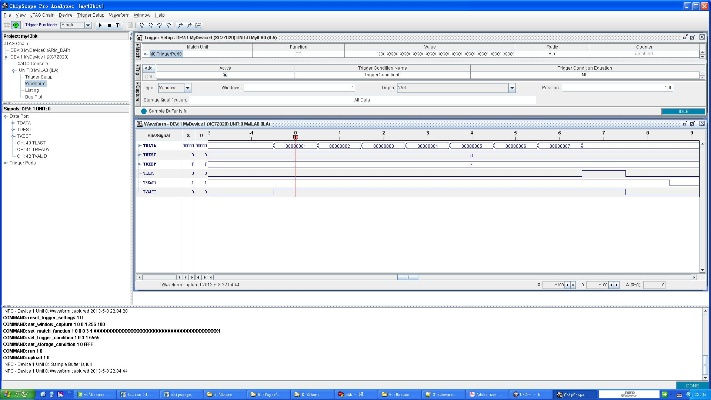The image size is (711, 400).
Task: Click the red trigger marker on timeline
Action: pos(295,136)
